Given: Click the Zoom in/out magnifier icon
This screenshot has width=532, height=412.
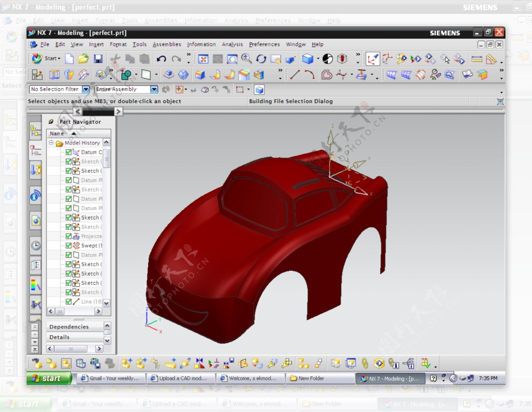Looking at the screenshot, I should [x=246, y=59].
